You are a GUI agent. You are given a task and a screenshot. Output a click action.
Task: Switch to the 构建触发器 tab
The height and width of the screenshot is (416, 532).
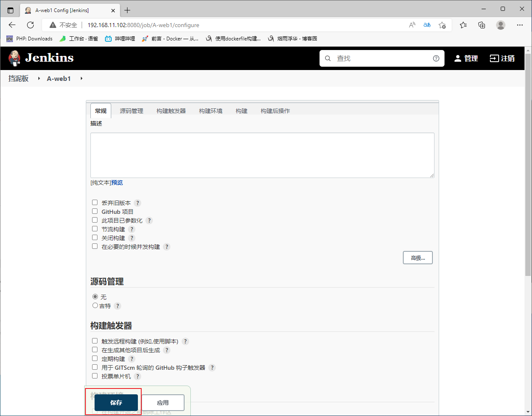coord(171,111)
